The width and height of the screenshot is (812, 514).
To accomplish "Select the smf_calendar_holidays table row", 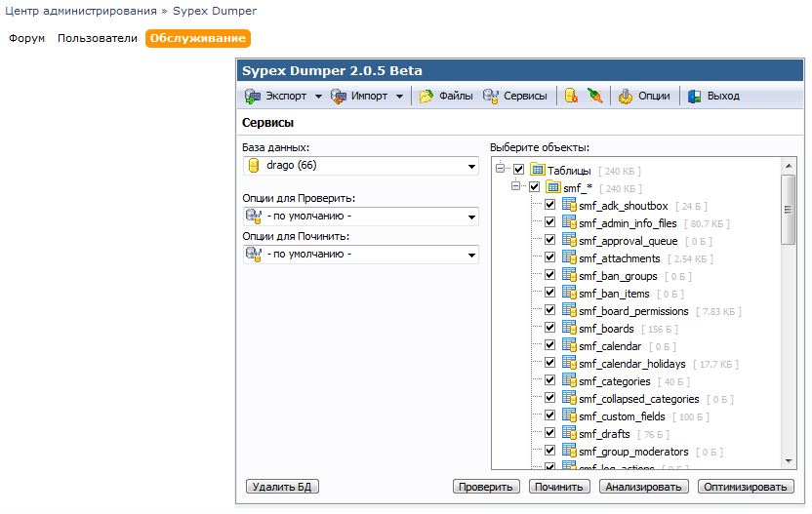I will point(631,364).
